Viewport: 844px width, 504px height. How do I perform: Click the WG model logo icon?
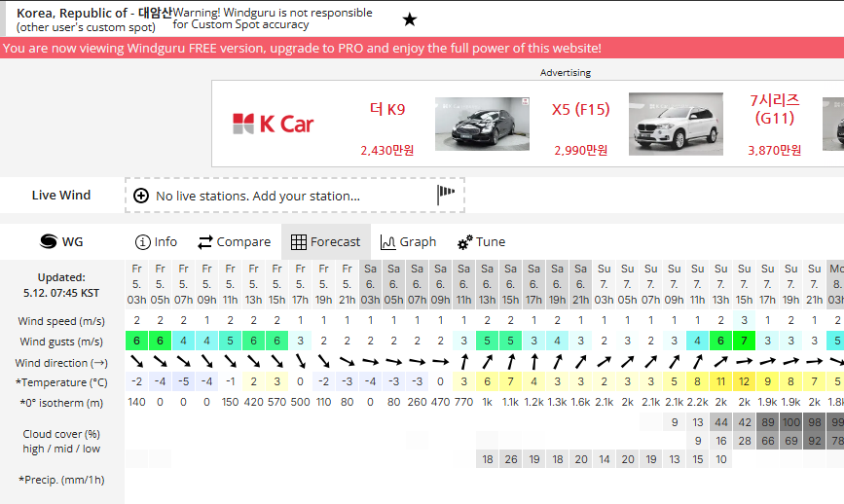click(x=49, y=241)
